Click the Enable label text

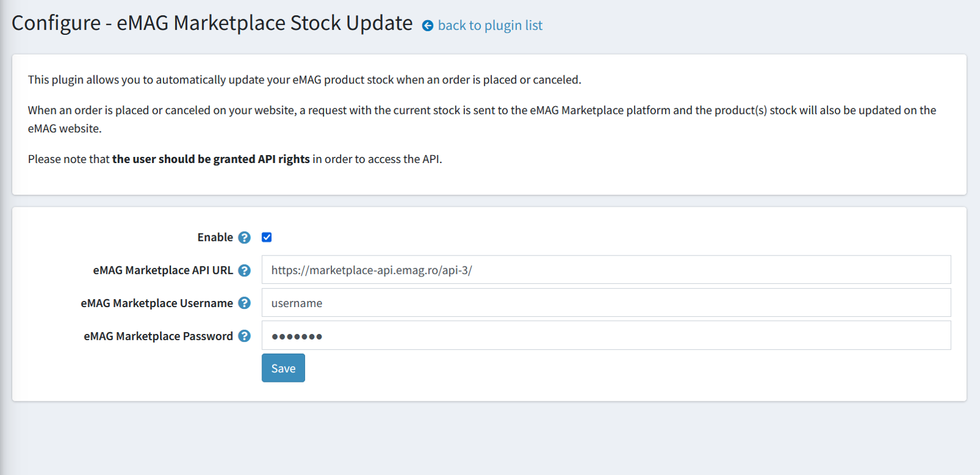215,237
